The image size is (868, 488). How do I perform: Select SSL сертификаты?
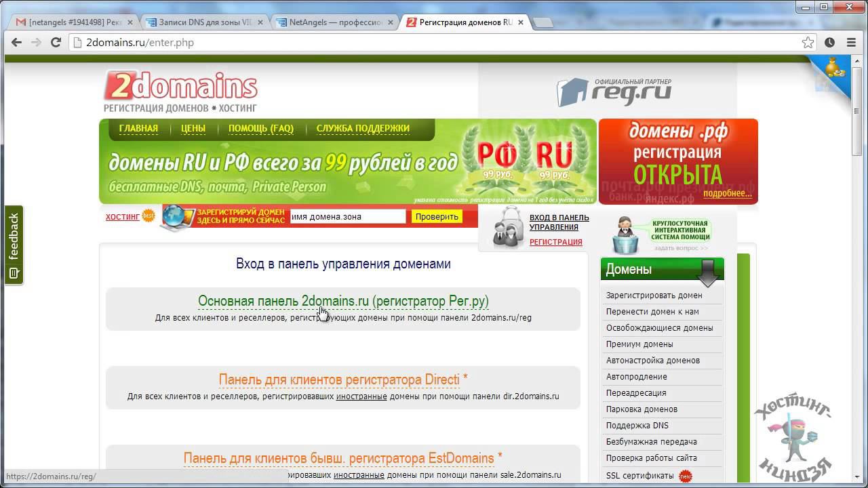coord(640,476)
